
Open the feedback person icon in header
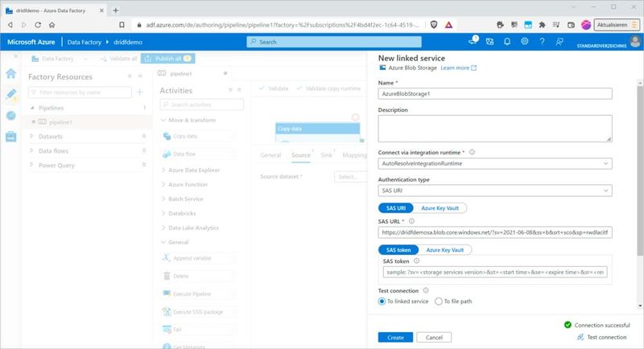(559, 42)
